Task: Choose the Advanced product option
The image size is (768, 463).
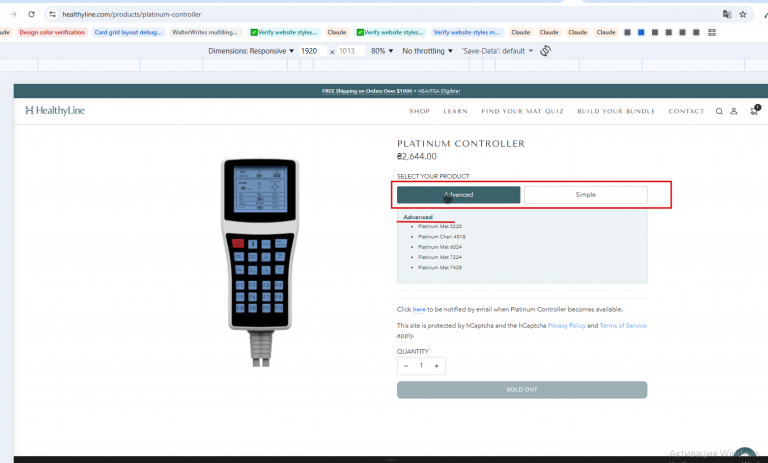Action: point(458,195)
